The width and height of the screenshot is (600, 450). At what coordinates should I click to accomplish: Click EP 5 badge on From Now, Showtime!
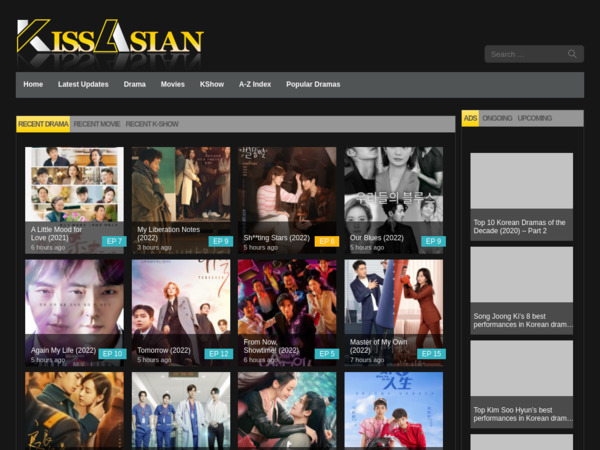tap(327, 354)
